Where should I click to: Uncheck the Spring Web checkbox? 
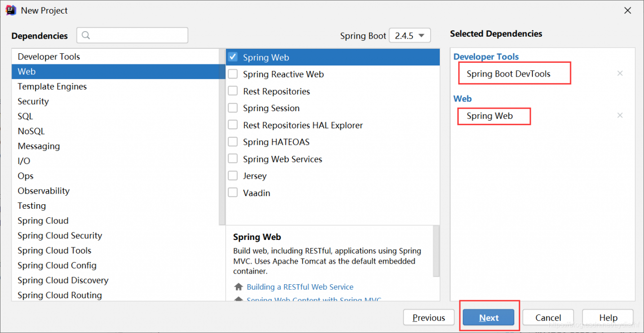click(x=233, y=57)
